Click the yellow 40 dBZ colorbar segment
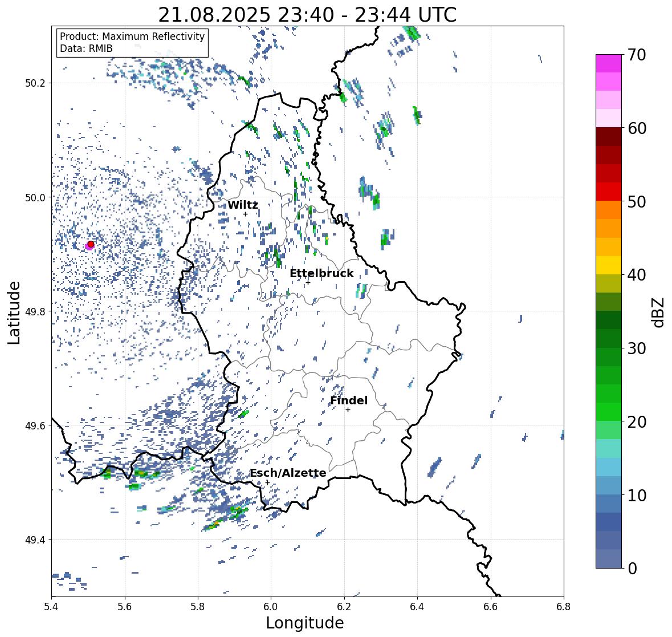The height and width of the screenshot is (637, 672). coord(609,265)
